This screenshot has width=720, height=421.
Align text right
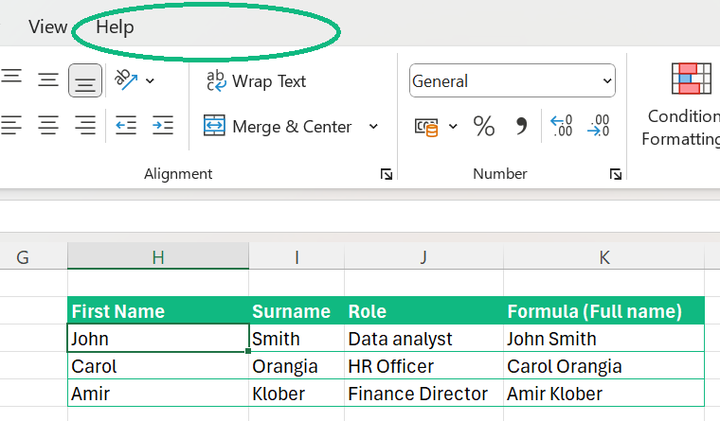coord(85,125)
